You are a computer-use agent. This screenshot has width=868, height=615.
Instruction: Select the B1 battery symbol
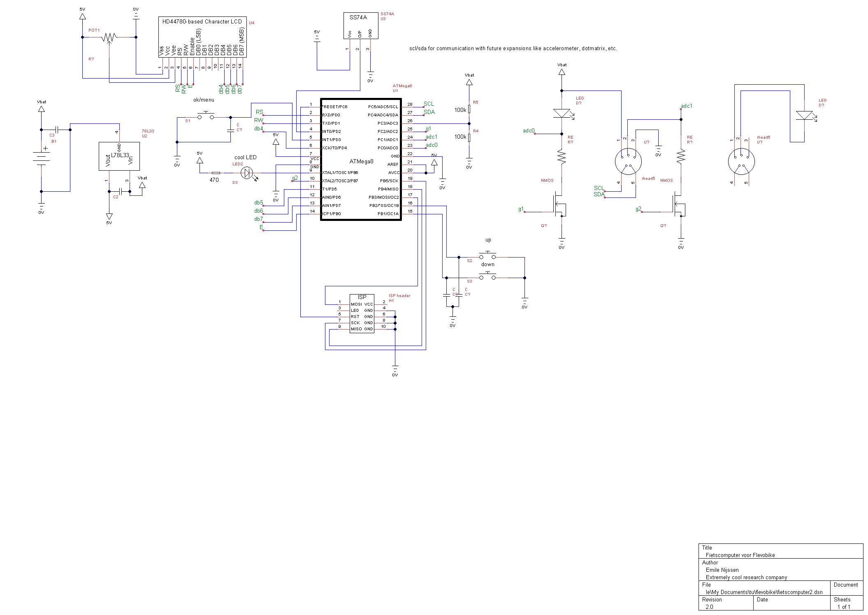41,158
